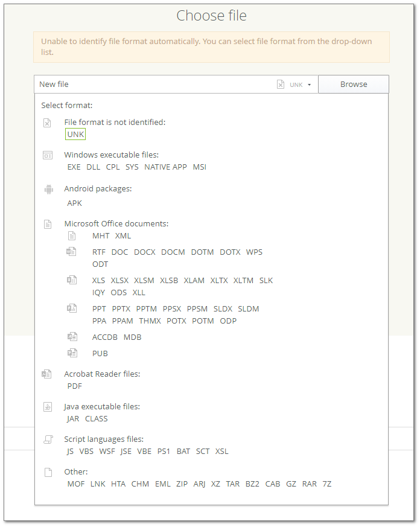Click the file icon beside UNK dropdown

pos(281,84)
